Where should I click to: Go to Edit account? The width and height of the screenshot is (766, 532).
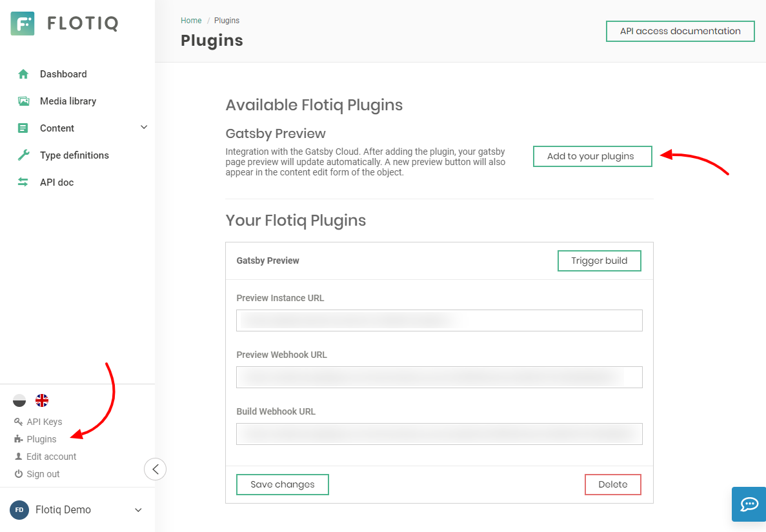[51, 457]
